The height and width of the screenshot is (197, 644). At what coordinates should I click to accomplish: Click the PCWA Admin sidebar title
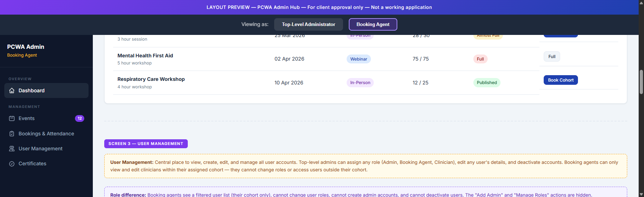tap(26, 47)
